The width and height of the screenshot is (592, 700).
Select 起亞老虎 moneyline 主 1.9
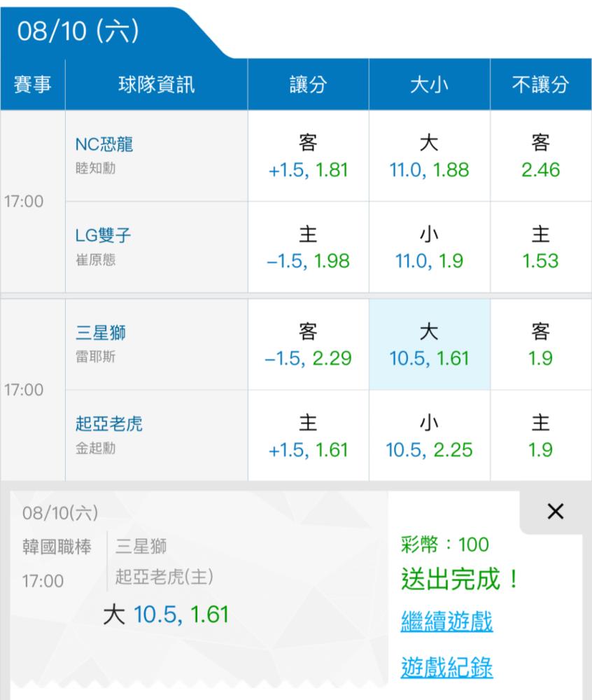(541, 435)
